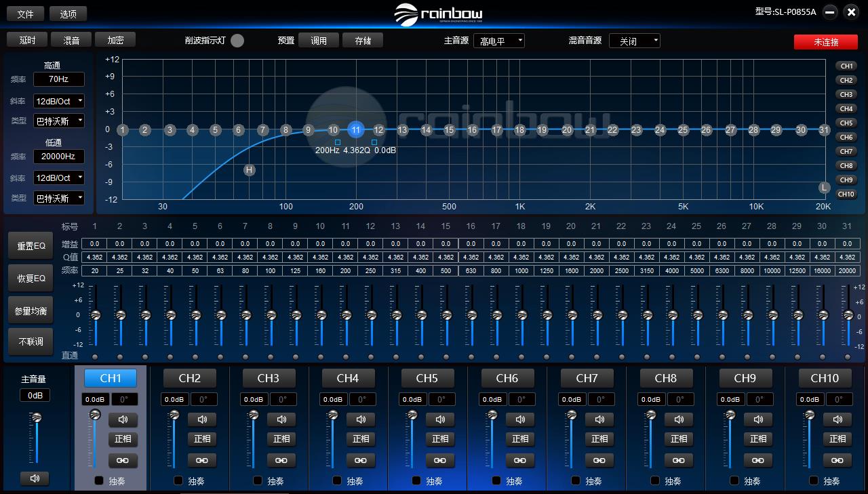Toggle CH1 phase button 正相
868x494 pixels.
(123, 439)
